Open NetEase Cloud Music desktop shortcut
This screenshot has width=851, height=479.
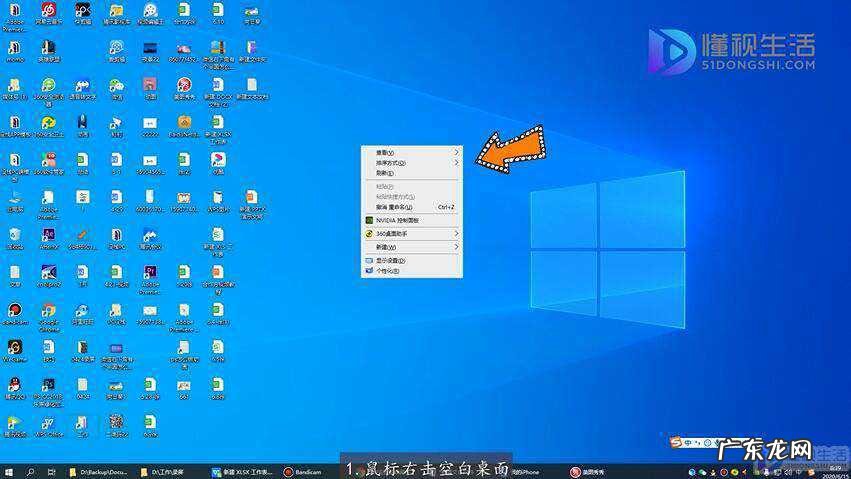[x=47, y=13]
